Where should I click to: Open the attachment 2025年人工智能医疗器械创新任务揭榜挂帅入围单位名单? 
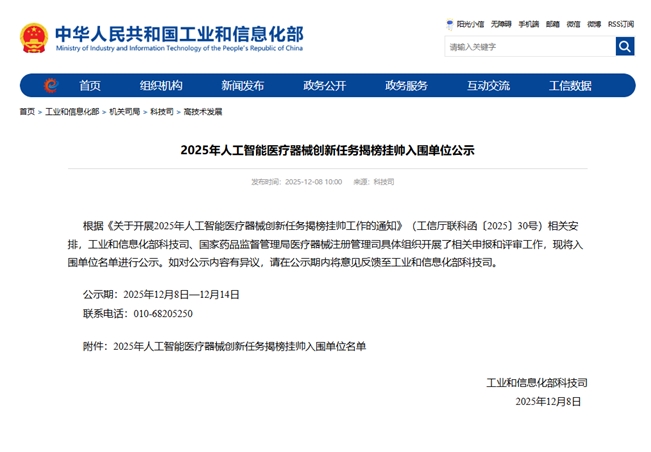pos(240,346)
